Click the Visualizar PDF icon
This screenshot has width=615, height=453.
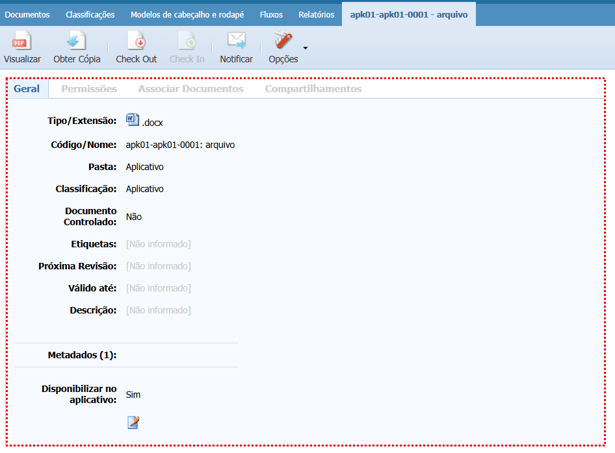tap(22, 41)
